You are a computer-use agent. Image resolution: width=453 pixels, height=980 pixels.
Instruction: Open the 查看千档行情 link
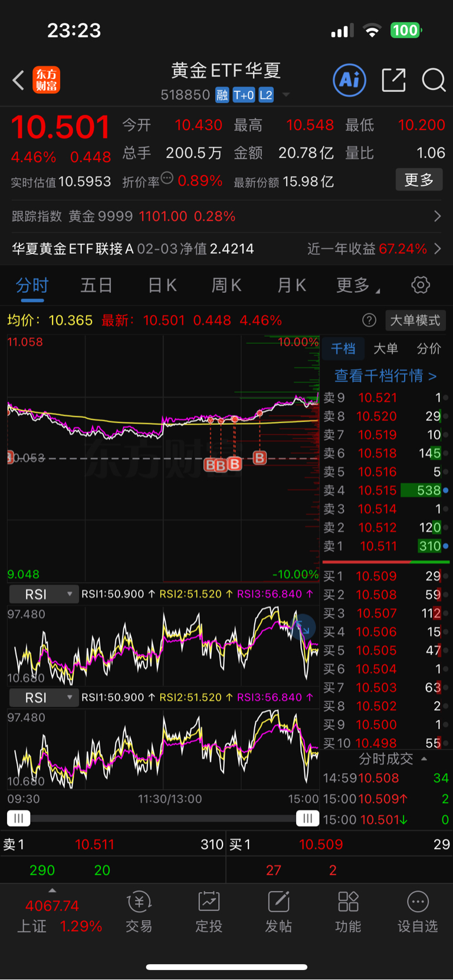click(386, 375)
